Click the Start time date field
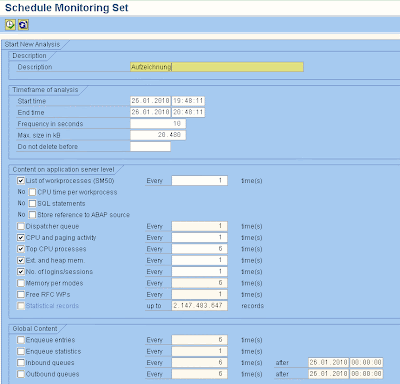 (x=150, y=101)
